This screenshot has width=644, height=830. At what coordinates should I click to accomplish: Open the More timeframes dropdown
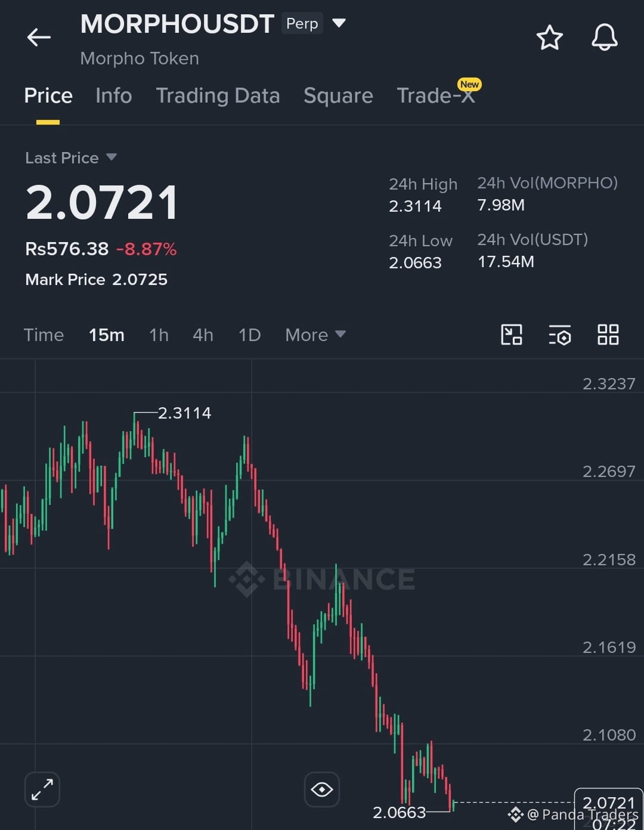pos(315,335)
